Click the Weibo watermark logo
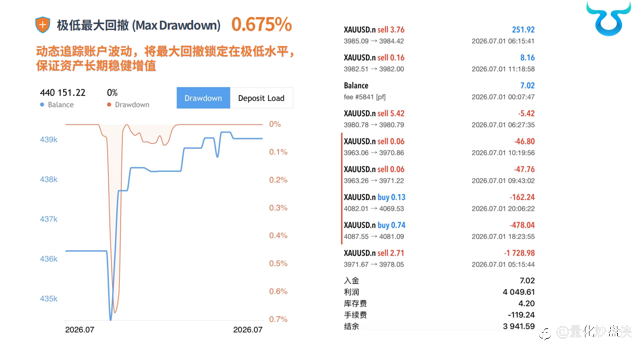Viewport: 640px width, 360px height. click(545, 333)
